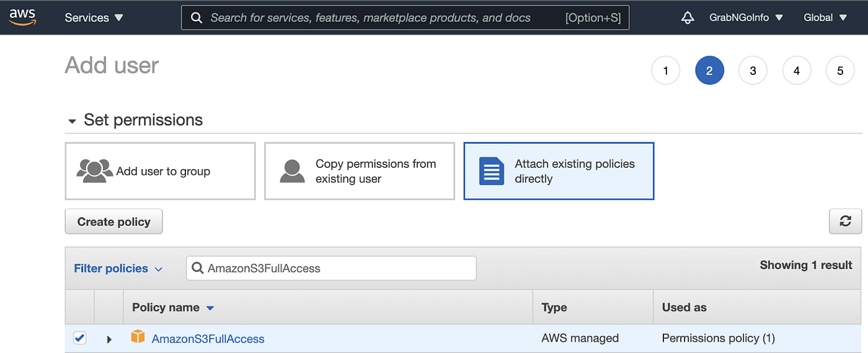The height and width of the screenshot is (353, 868).
Task: Uncheck the AmazonS3FullAccess policy checkbox
Action: coord(79,338)
